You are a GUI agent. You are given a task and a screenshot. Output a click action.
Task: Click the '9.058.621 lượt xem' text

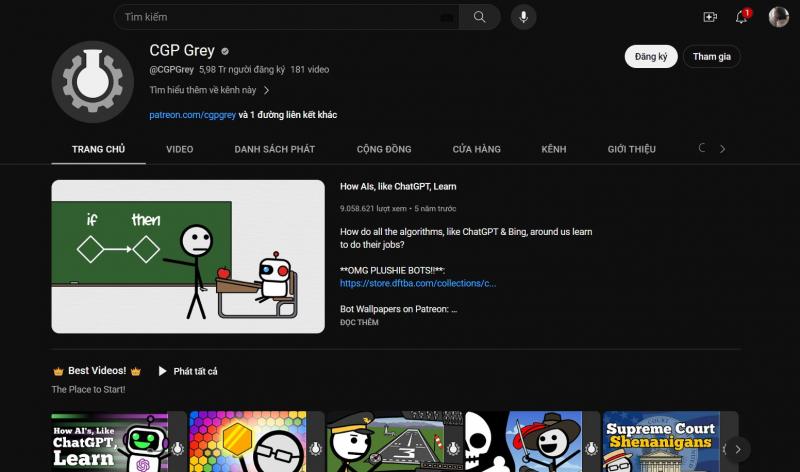coord(373,209)
